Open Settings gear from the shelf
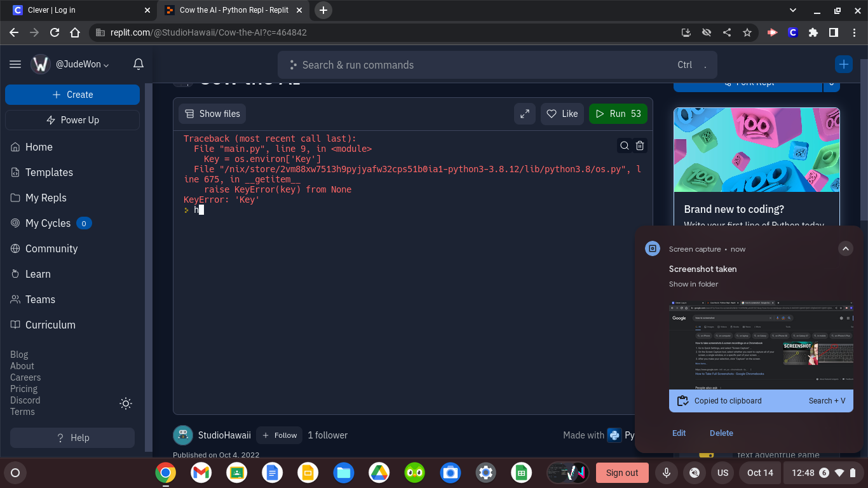 [x=486, y=473]
